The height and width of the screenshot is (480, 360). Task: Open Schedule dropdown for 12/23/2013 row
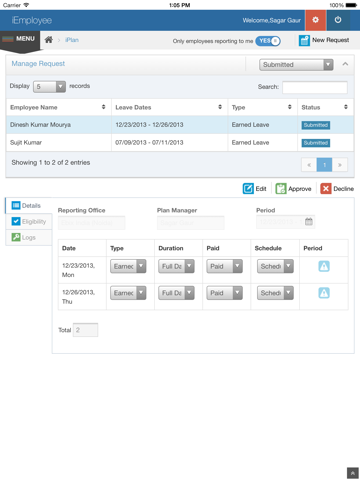point(275,266)
